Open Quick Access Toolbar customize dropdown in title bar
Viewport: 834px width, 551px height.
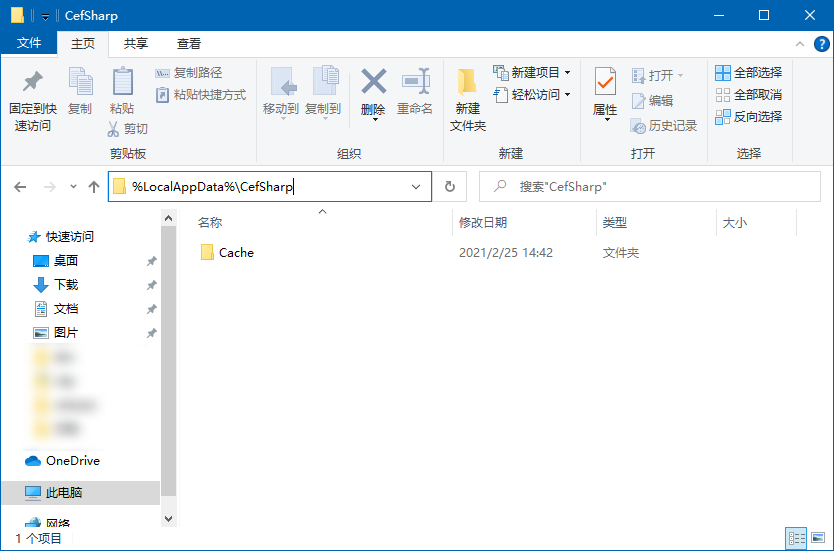tap(45, 16)
